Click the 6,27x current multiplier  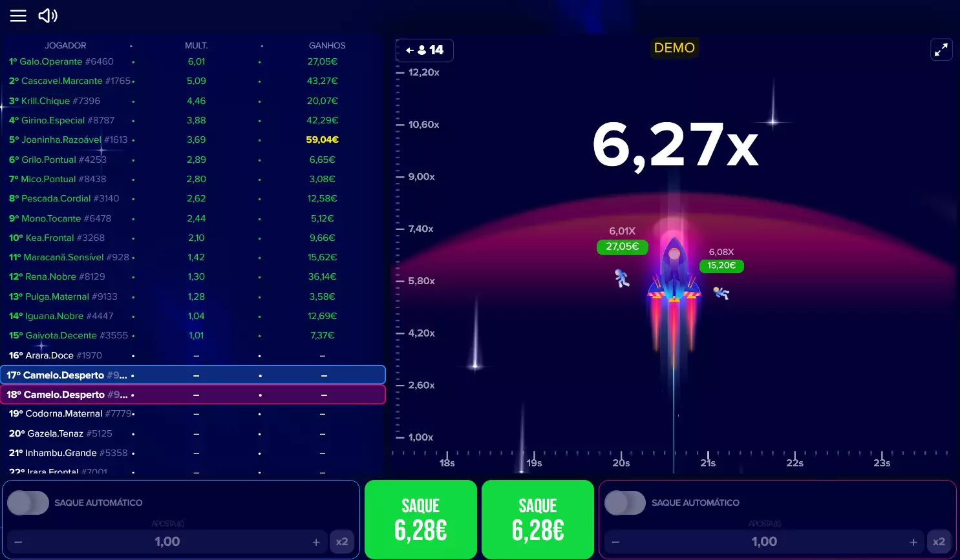(x=676, y=145)
